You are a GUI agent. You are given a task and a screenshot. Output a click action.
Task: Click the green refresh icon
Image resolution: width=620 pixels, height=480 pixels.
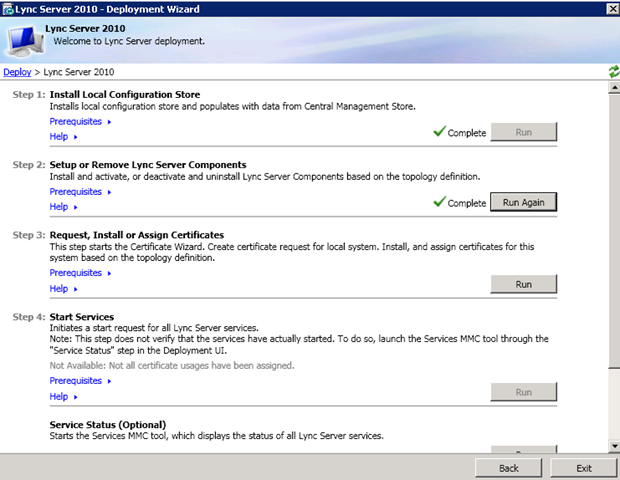coord(614,72)
